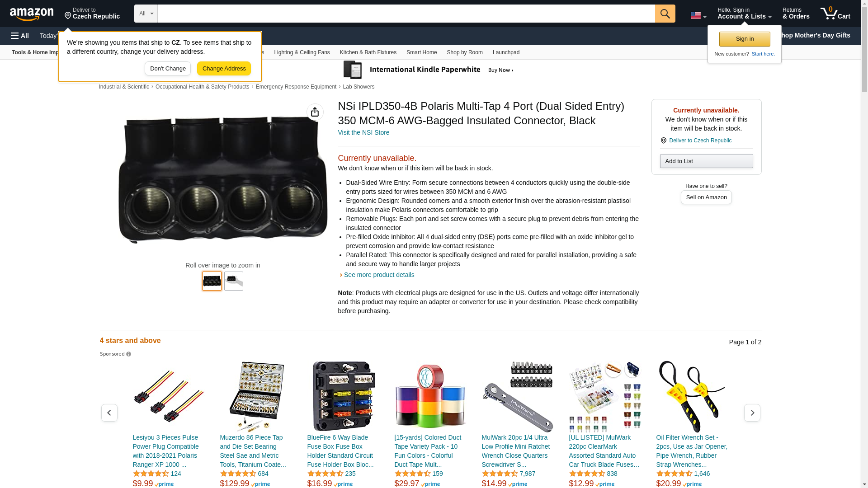Click the Amazon logo
Viewport: 868px width, 488px height.
coord(32,14)
